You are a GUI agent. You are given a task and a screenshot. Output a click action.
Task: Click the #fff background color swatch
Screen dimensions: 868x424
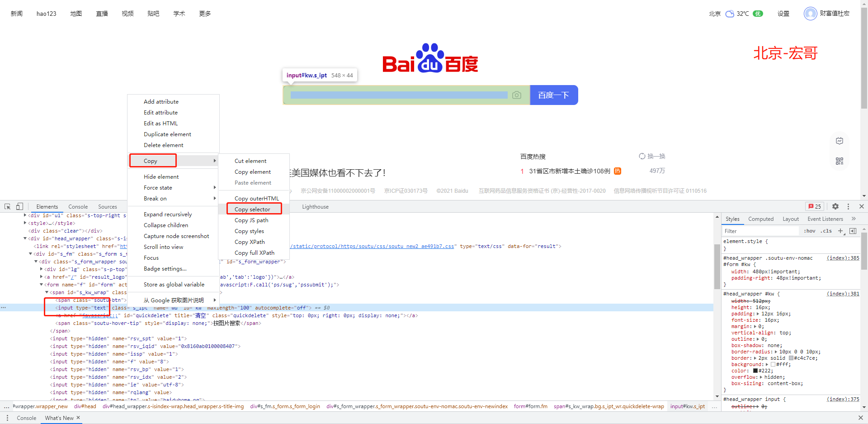[x=773, y=364]
